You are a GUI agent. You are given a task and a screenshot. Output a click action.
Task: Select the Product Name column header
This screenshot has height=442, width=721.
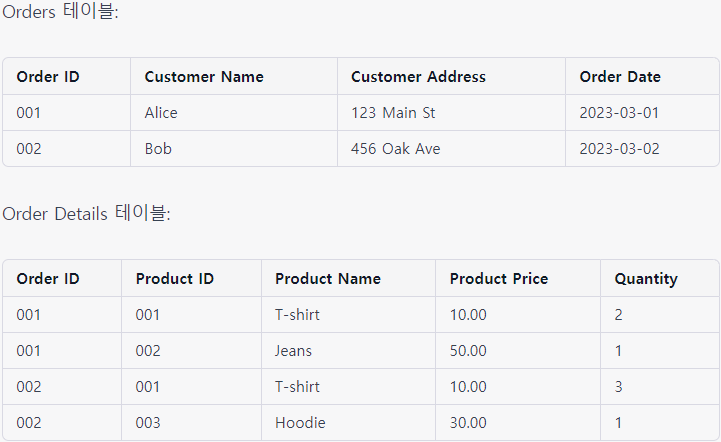(328, 279)
